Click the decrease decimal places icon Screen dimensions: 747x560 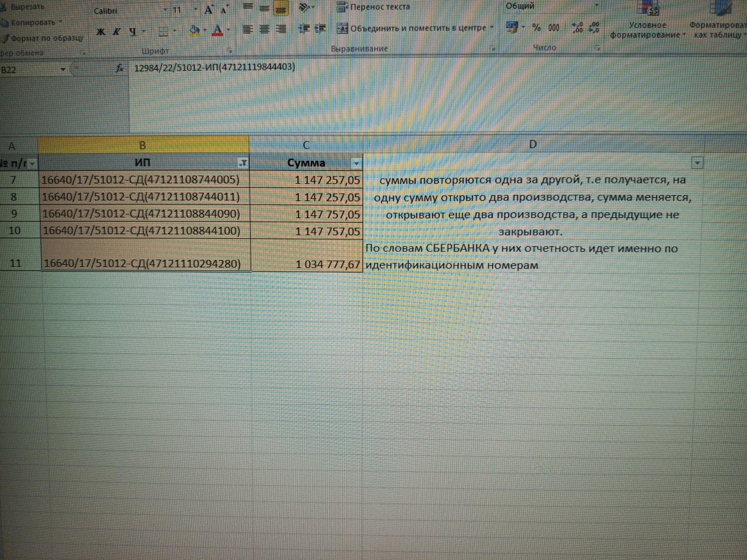pyautogui.click(x=594, y=27)
